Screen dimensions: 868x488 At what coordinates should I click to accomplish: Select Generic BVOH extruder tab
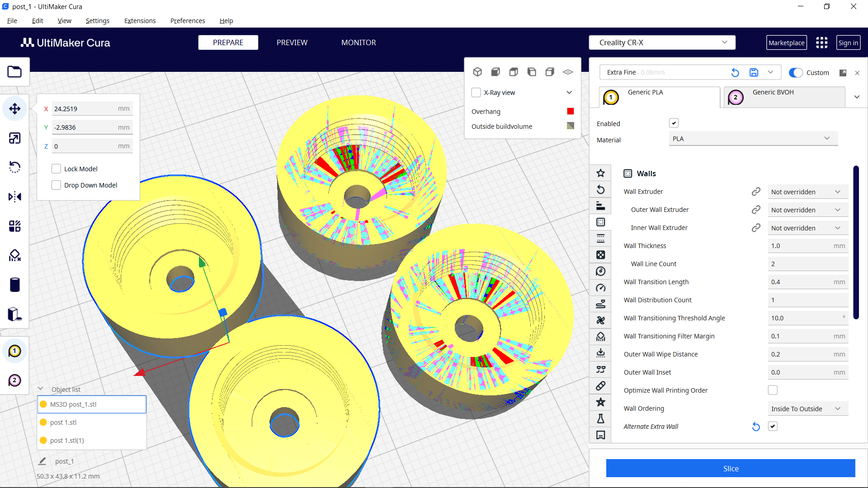784,97
